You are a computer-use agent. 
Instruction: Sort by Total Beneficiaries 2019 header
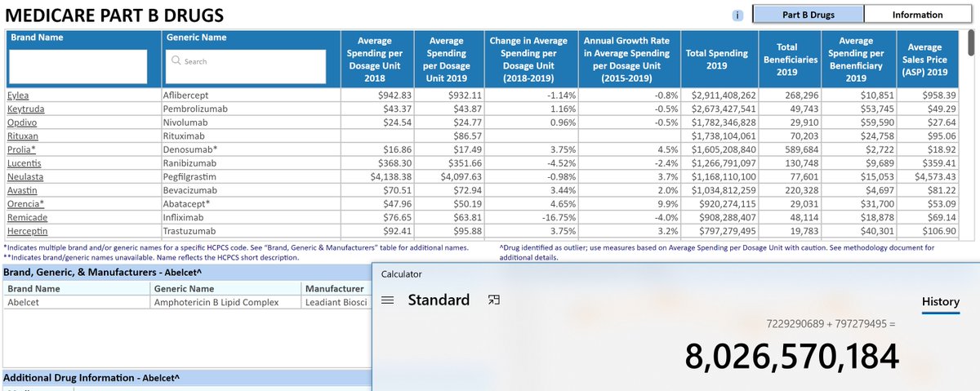pyautogui.click(x=790, y=60)
